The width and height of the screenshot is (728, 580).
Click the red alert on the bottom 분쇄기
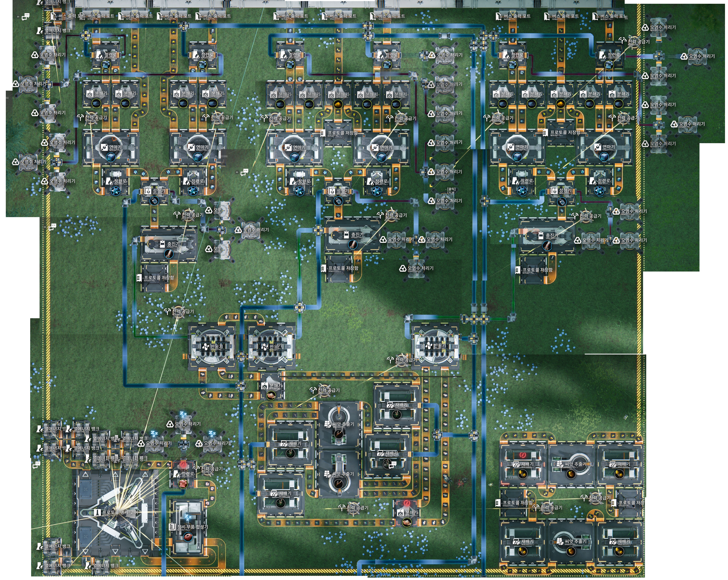[407, 504]
